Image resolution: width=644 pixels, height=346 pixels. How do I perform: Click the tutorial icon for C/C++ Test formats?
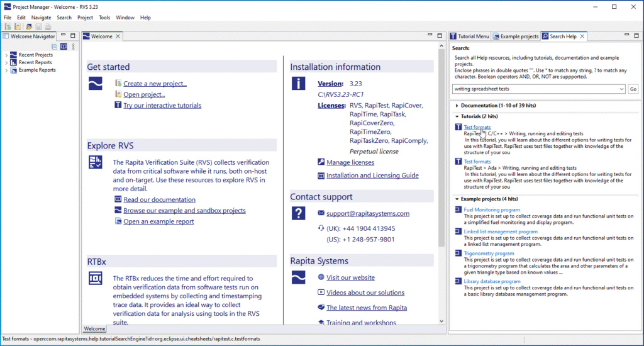click(x=458, y=127)
